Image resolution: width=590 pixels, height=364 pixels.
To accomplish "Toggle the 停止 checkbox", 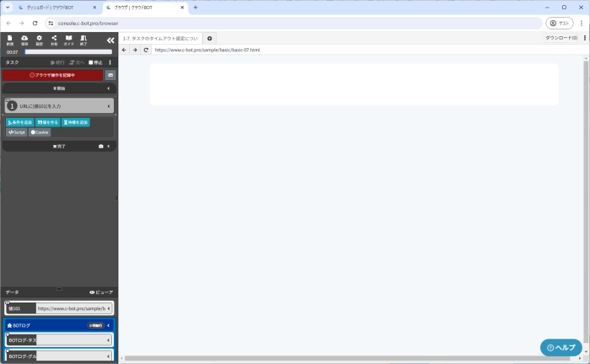I will pyautogui.click(x=92, y=62).
